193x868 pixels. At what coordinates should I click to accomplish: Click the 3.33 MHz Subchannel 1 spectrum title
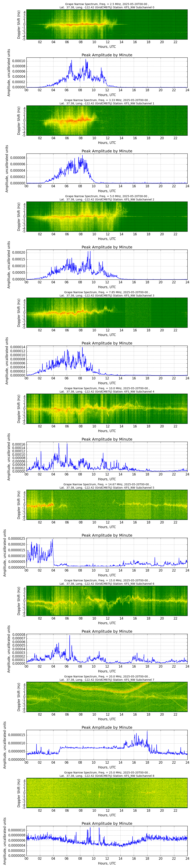[x=107, y=102]
